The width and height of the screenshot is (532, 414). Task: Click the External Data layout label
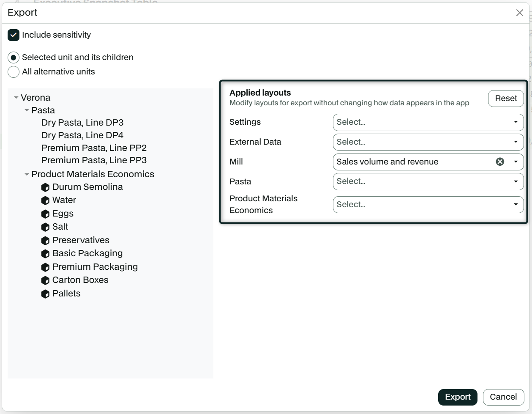[x=255, y=142]
